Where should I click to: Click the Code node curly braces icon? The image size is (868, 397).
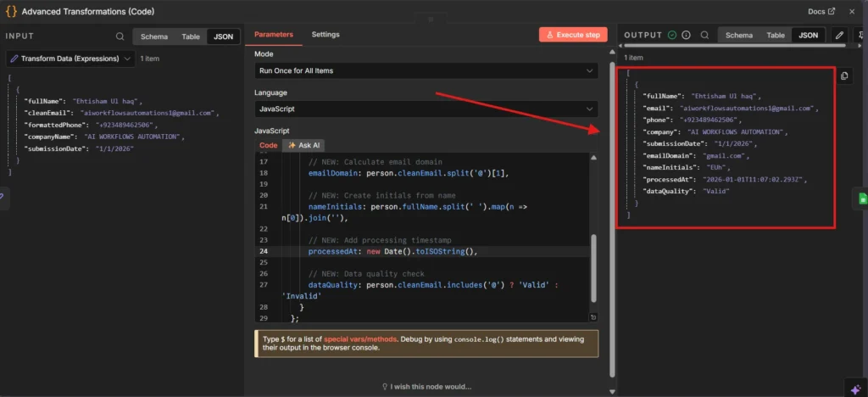(x=11, y=11)
